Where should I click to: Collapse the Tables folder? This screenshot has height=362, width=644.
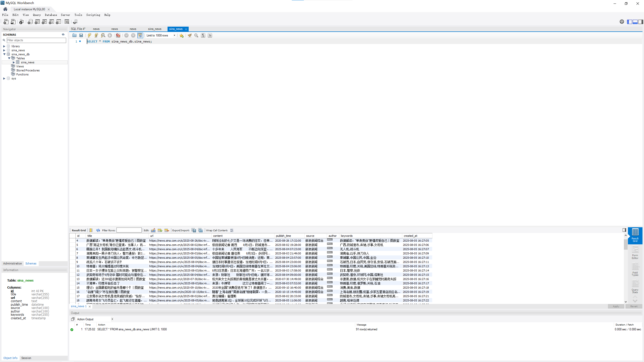9,58
